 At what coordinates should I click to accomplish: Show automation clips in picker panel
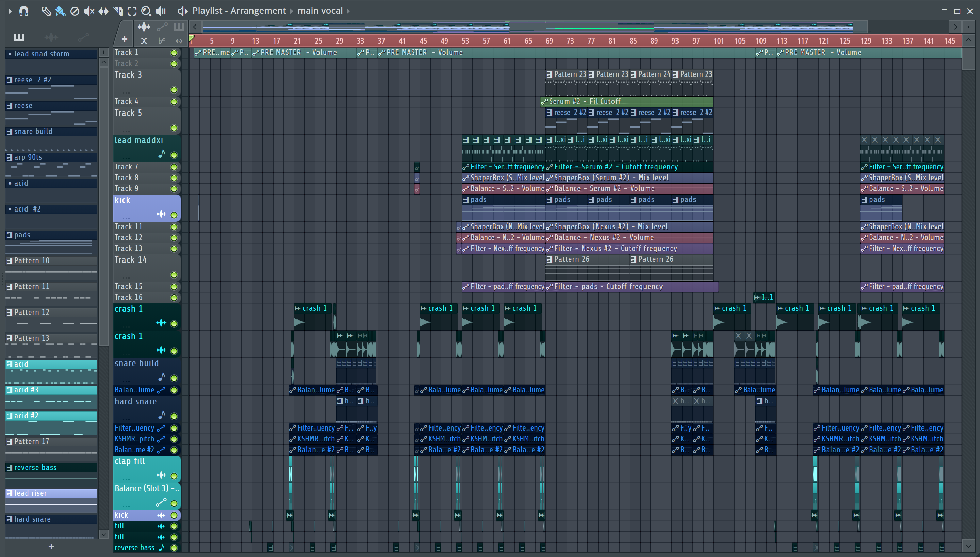coord(83,37)
